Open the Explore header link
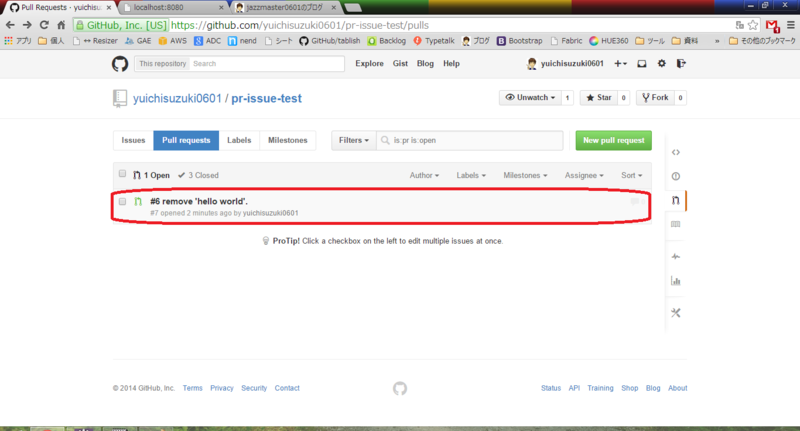 369,63
